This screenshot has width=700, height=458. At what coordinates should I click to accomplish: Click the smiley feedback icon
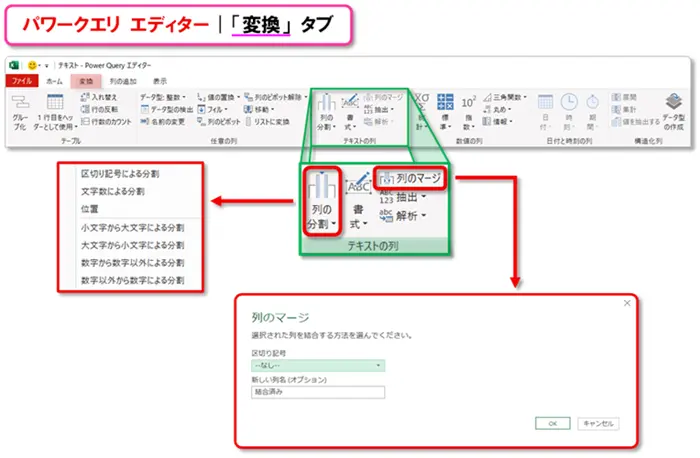tap(32, 65)
